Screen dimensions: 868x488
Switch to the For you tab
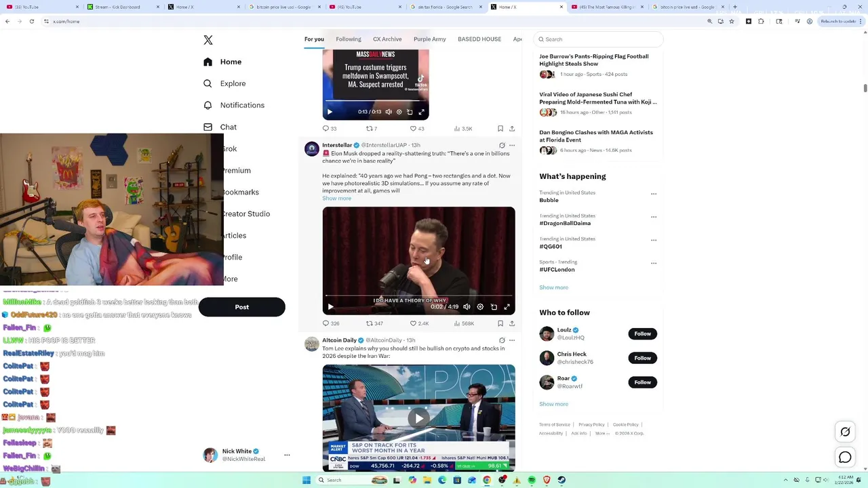[314, 39]
